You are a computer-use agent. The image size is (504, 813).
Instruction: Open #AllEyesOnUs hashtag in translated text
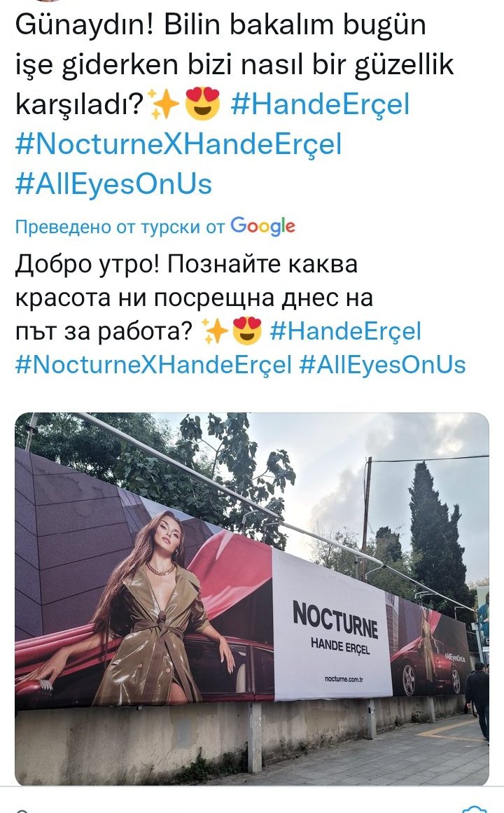click(x=383, y=365)
